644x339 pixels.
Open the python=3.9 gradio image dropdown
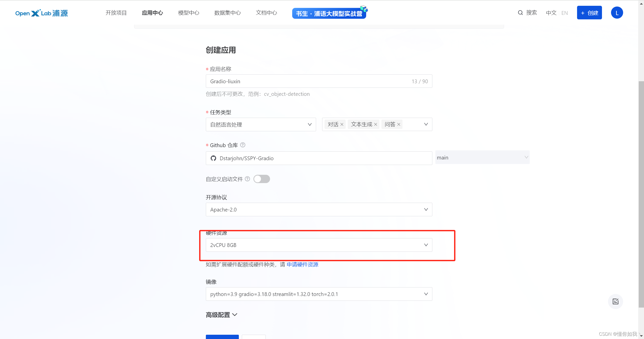tap(319, 294)
